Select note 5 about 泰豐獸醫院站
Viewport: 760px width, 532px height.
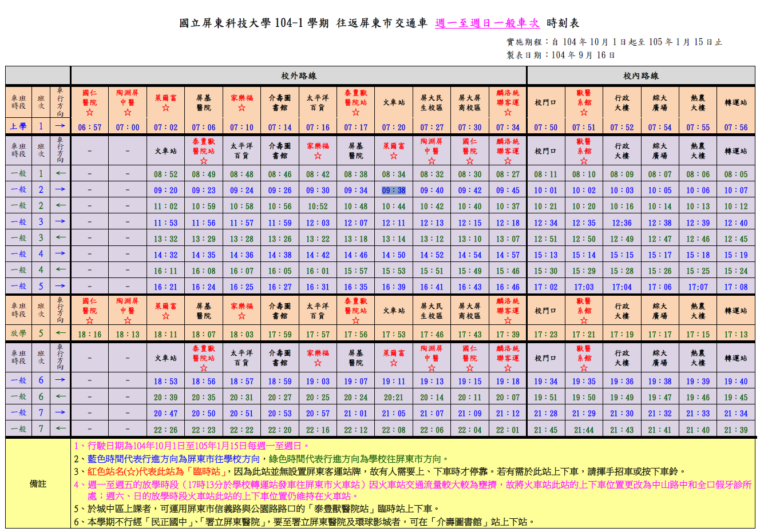257,509
